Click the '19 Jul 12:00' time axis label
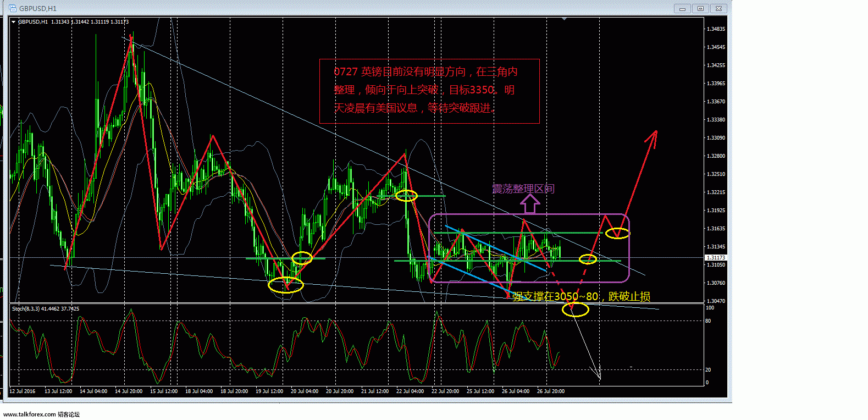Viewport: 868px width, 420px height. 269,391
